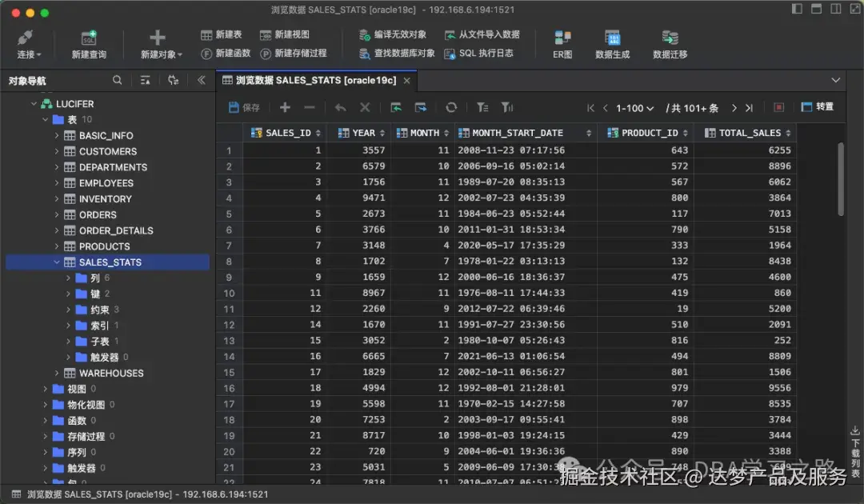Click 新建表 new table
This screenshot has height=504, width=864.
pyautogui.click(x=221, y=34)
